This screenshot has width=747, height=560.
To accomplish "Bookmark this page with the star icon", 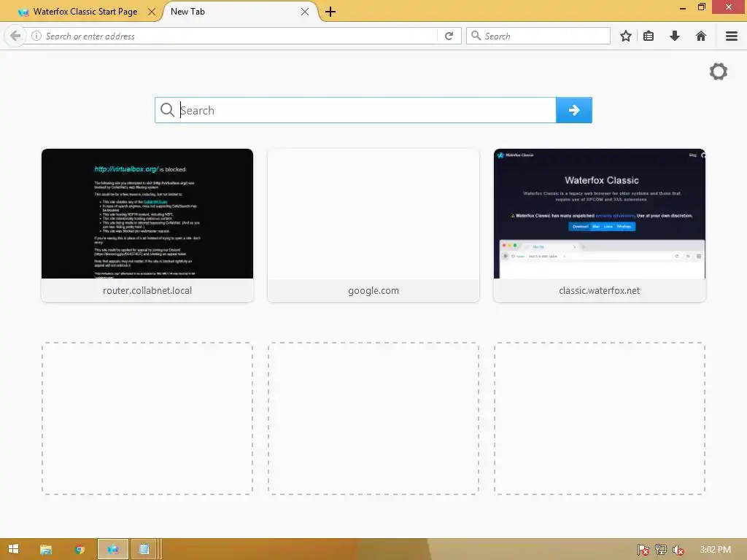I will 626,36.
